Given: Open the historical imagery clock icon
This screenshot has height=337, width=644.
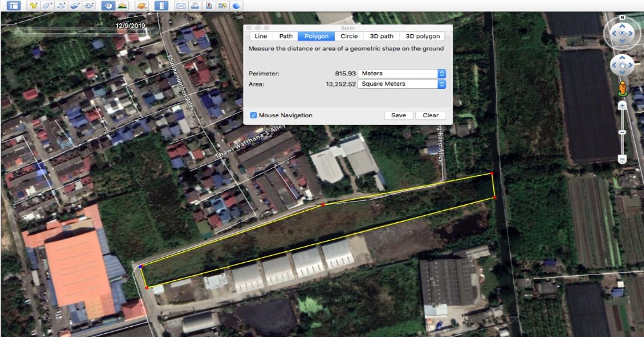Looking at the screenshot, I should [108, 6].
